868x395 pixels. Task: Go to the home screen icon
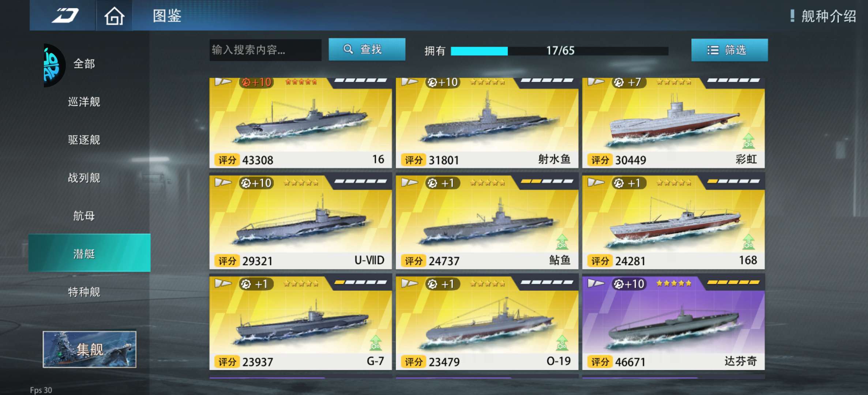click(114, 16)
